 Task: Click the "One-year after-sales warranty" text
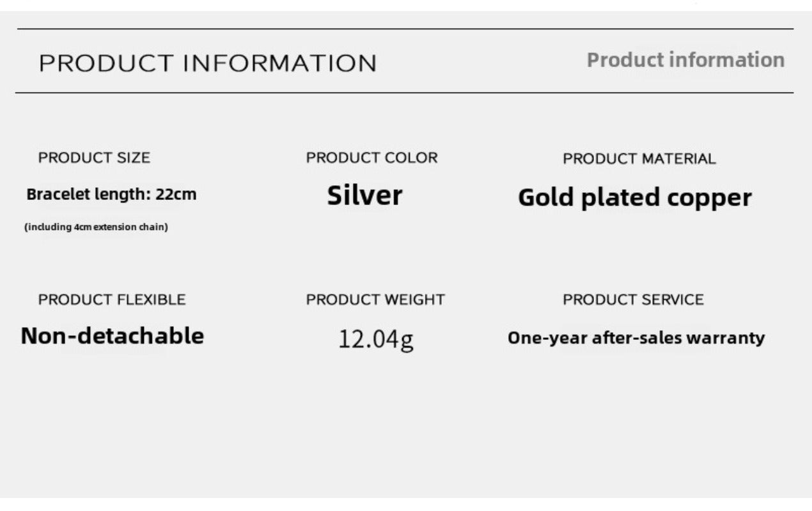pos(636,338)
